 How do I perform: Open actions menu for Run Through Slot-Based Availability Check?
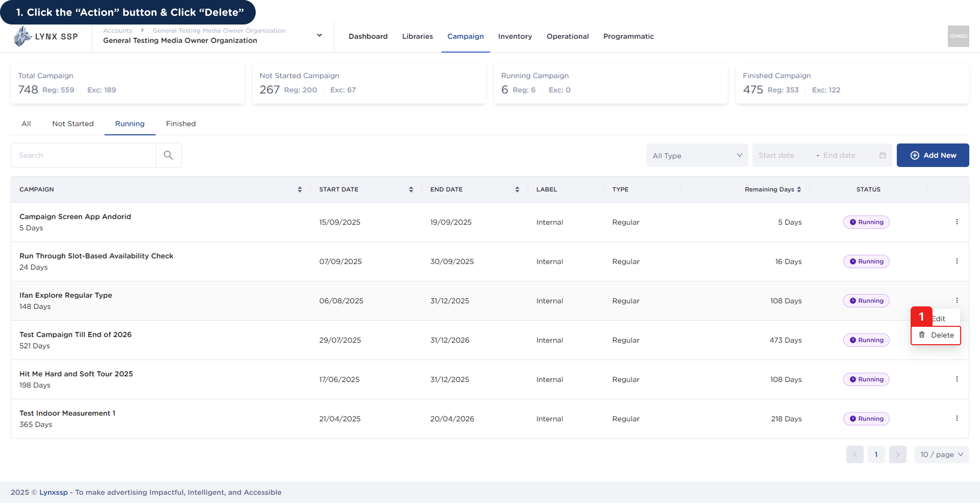[x=957, y=261]
